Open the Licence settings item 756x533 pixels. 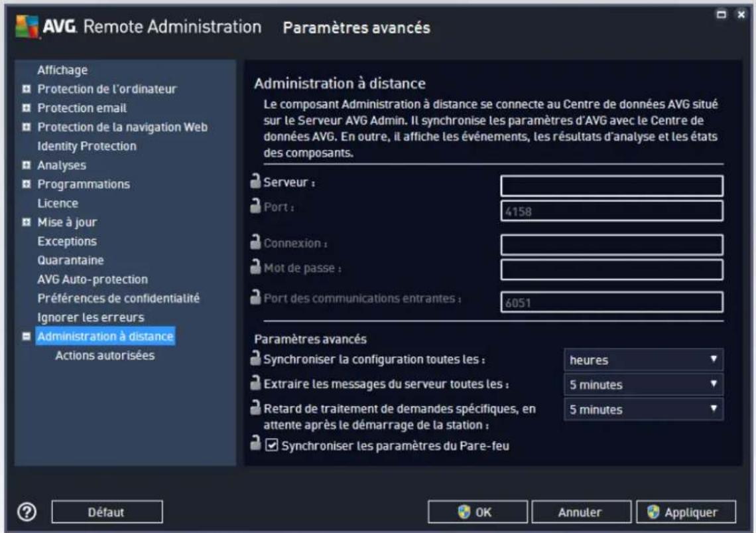coord(58,203)
